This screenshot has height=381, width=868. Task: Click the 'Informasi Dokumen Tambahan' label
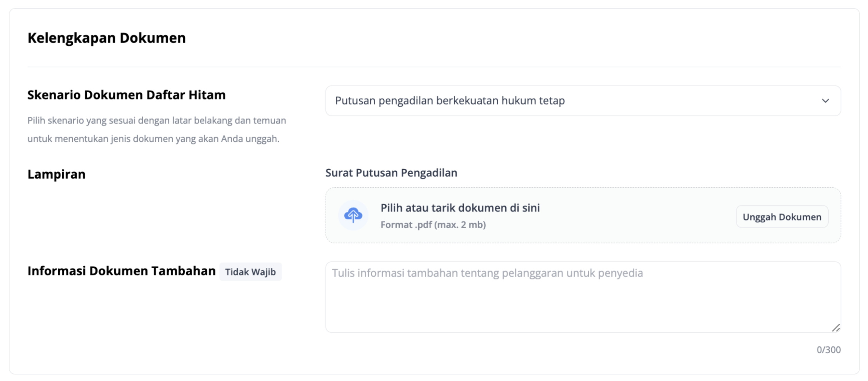[x=122, y=271]
